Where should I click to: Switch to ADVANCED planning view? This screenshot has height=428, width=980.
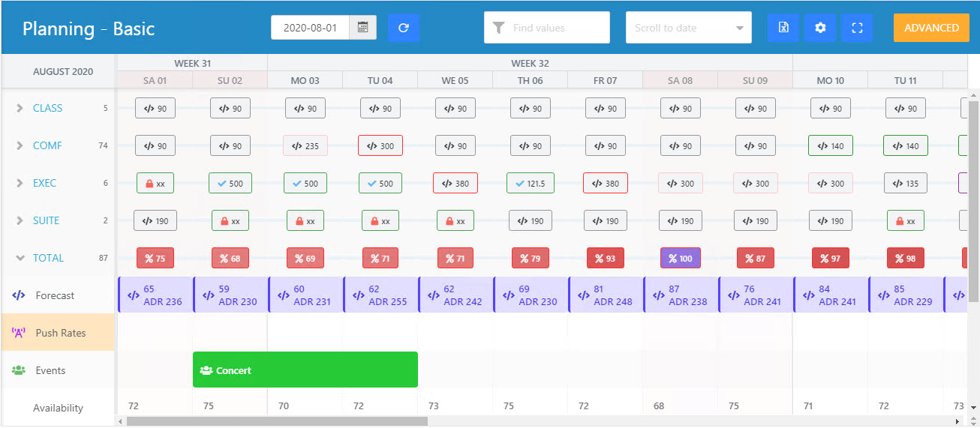coord(931,28)
